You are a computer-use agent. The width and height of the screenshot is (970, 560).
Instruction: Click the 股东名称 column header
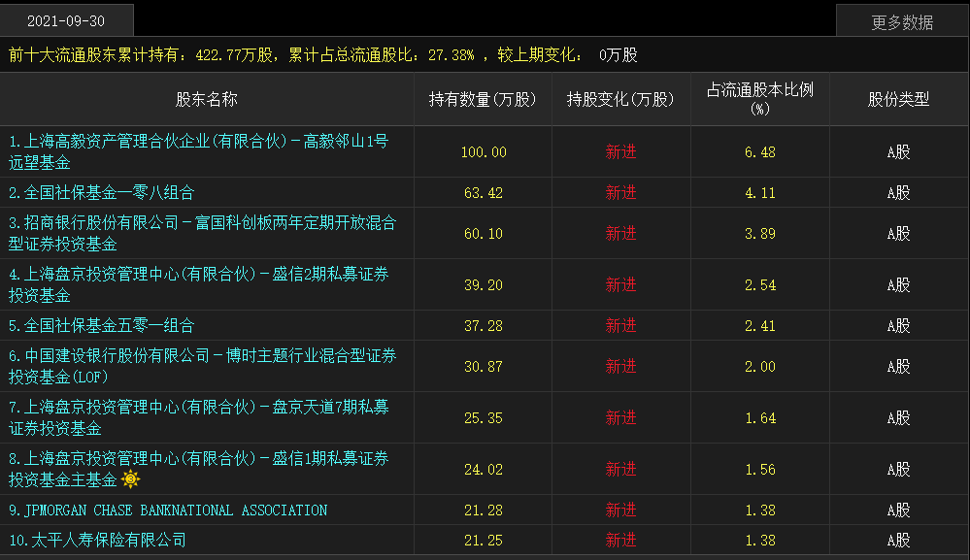pos(207,98)
